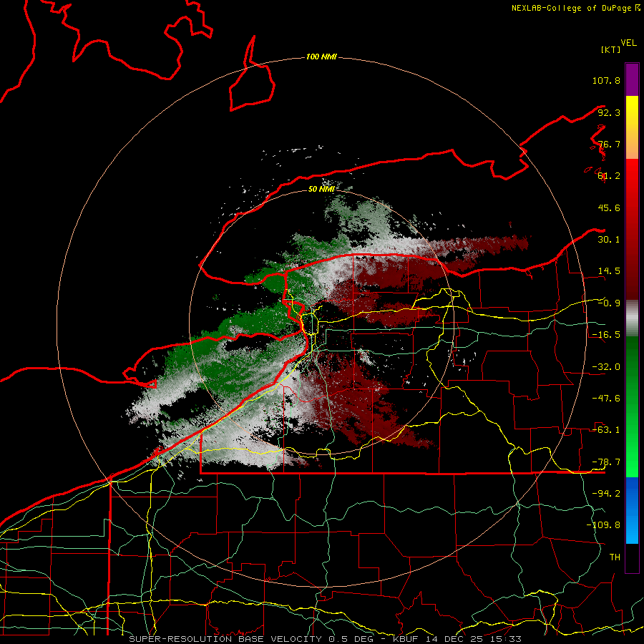Select the -78.7 legend value
The image size is (644, 644).
pyautogui.click(x=606, y=462)
